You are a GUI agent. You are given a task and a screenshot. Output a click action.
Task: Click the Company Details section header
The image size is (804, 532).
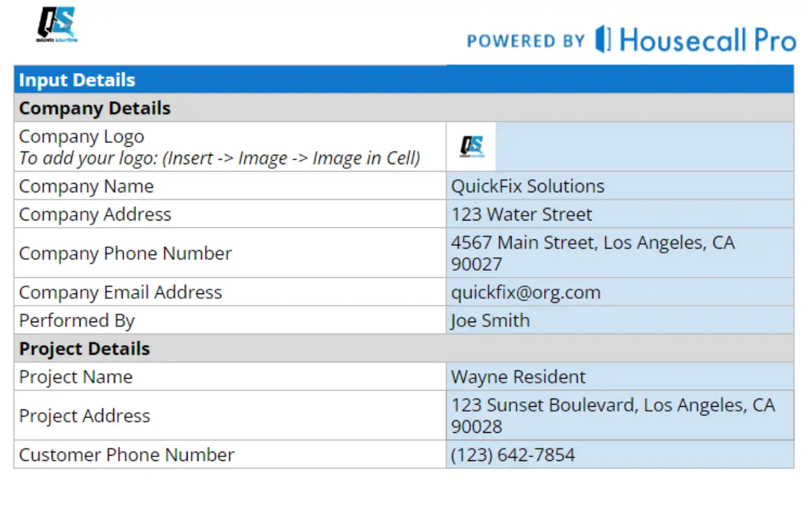point(403,108)
